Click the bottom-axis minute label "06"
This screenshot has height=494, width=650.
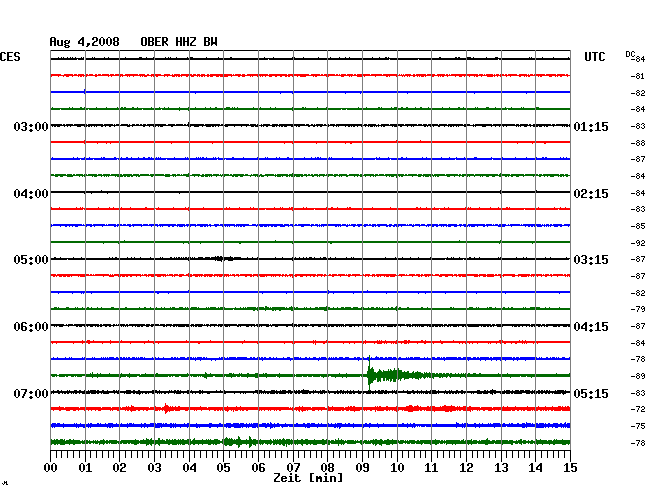tap(258, 468)
